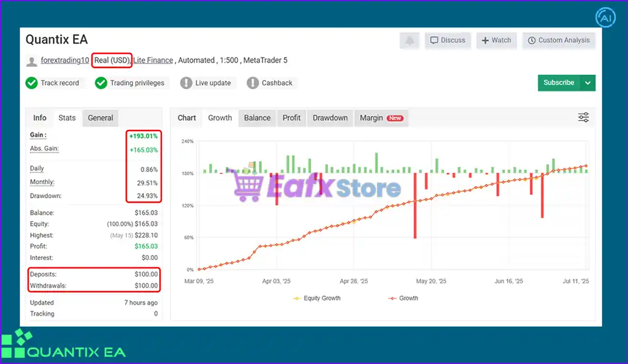
Task: Click the $228.10 highest value
Action: (146, 235)
